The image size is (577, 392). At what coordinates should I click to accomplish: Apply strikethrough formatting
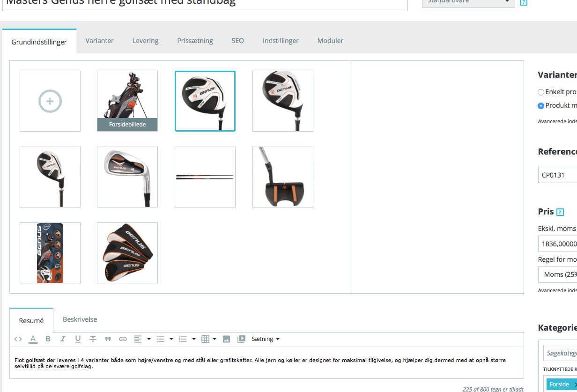coord(93,339)
